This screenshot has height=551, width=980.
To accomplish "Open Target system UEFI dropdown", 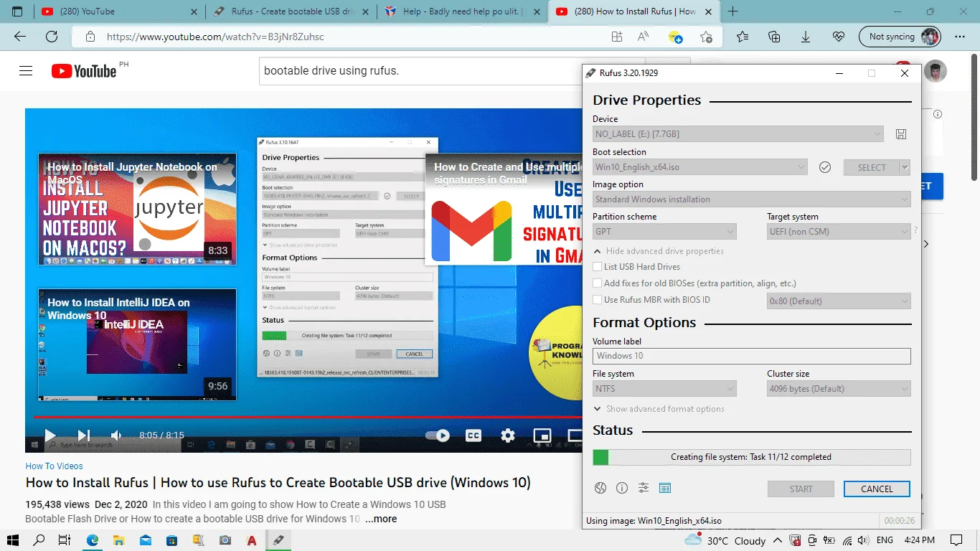I will coord(839,232).
